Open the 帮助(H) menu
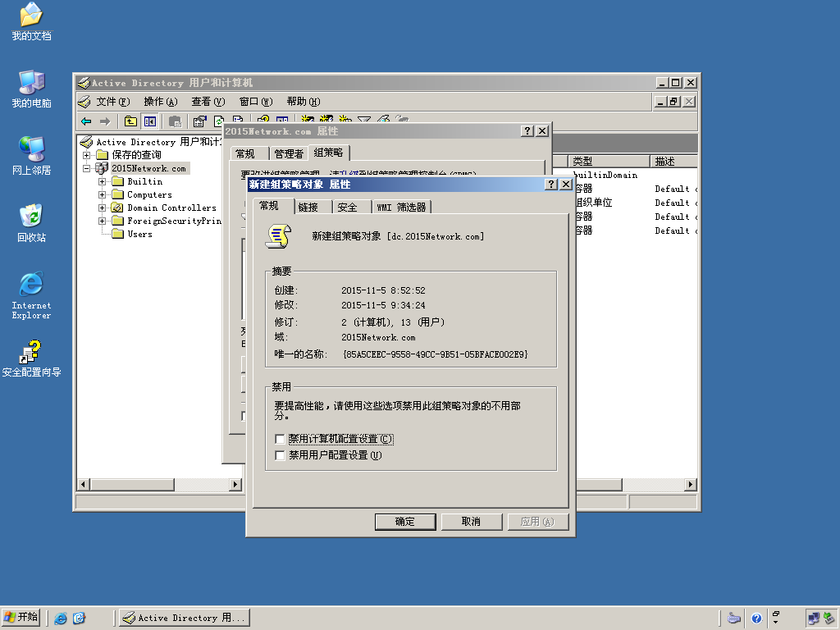 click(x=304, y=101)
